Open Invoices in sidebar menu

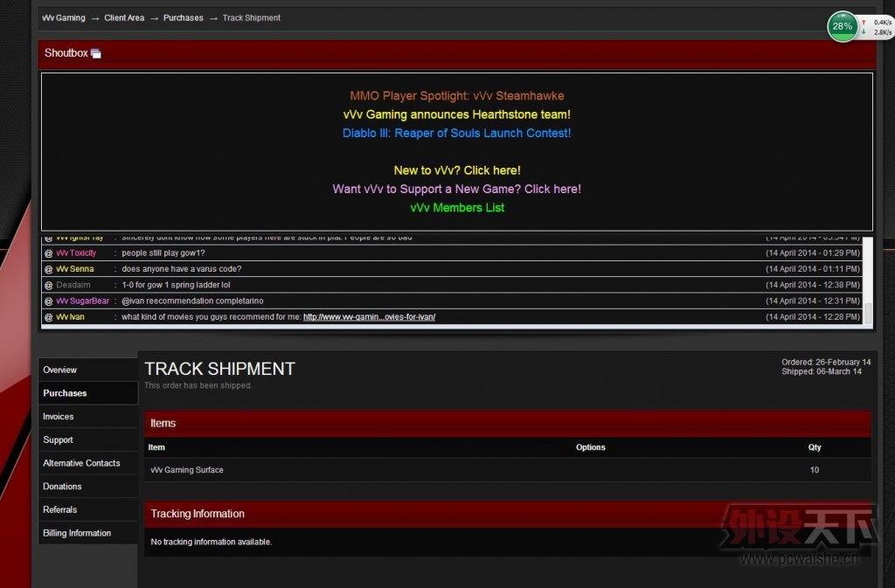point(88,417)
